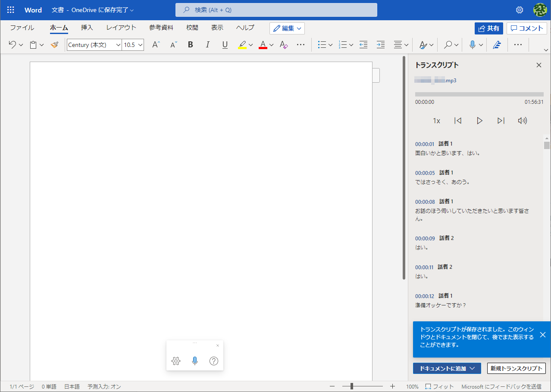Skip forward in the transcript audio
551x392 pixels.
coord(501,121)
